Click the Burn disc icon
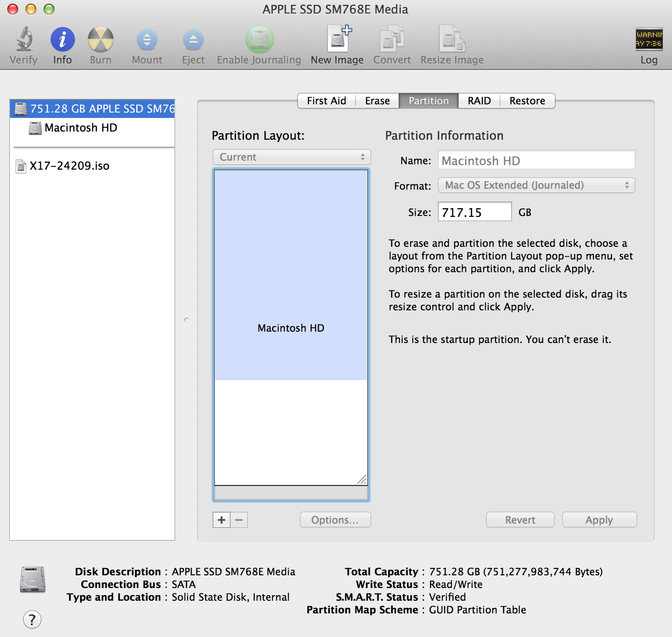The image size is (672, 637). coord(100,39)
